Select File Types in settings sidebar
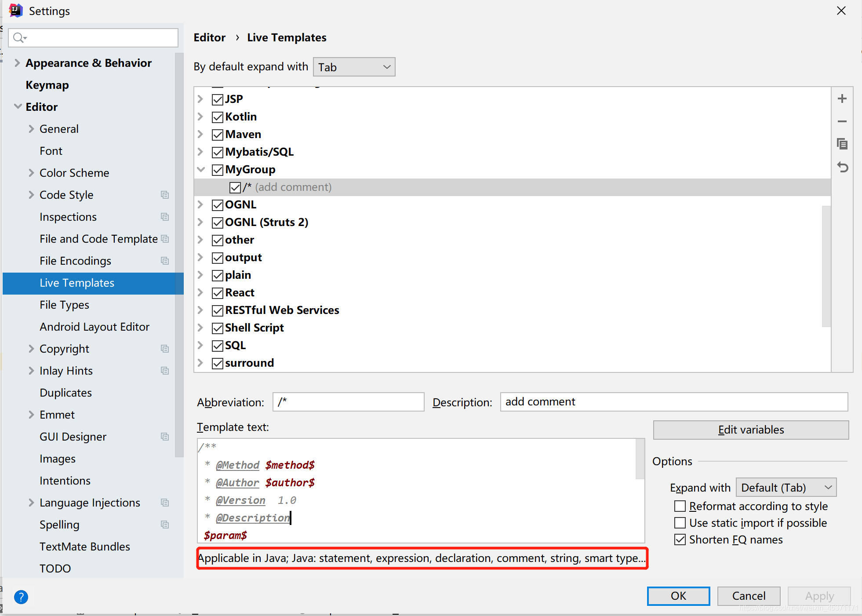The width and height of the screenshot is (862, 616). click(x=64, y=305)
